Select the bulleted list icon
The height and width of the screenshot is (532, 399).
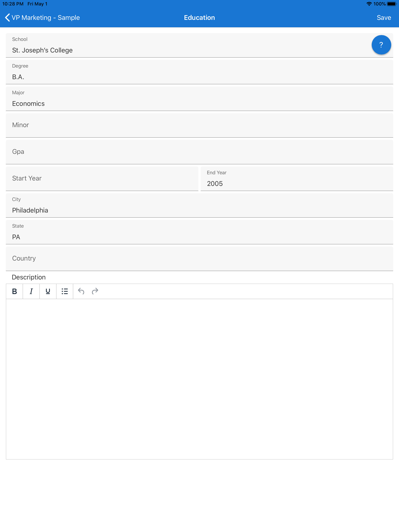pyautogui.click(x=64, y=291)
